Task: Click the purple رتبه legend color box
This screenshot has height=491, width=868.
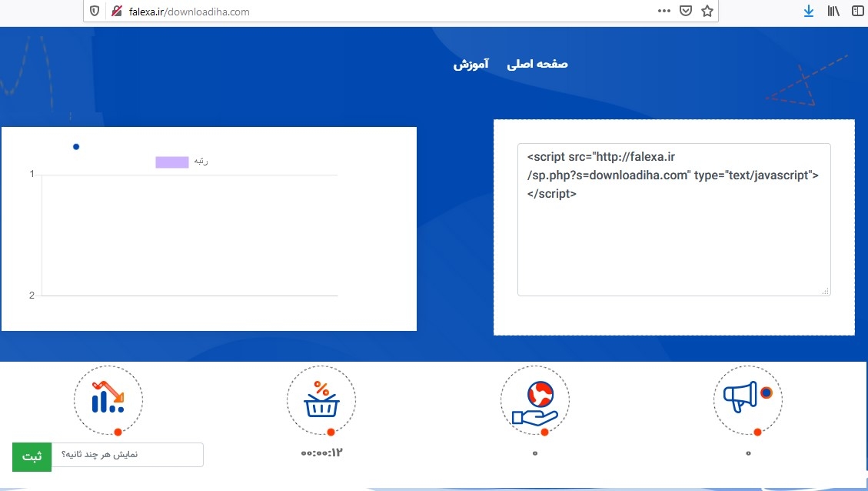Action: tap(171, 162)
